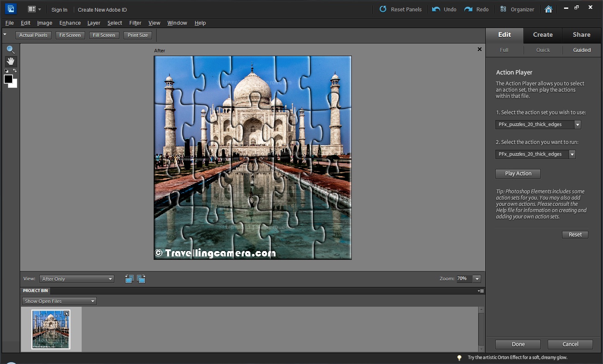Go to the Home welcome screen

click(x=549, y=9)
